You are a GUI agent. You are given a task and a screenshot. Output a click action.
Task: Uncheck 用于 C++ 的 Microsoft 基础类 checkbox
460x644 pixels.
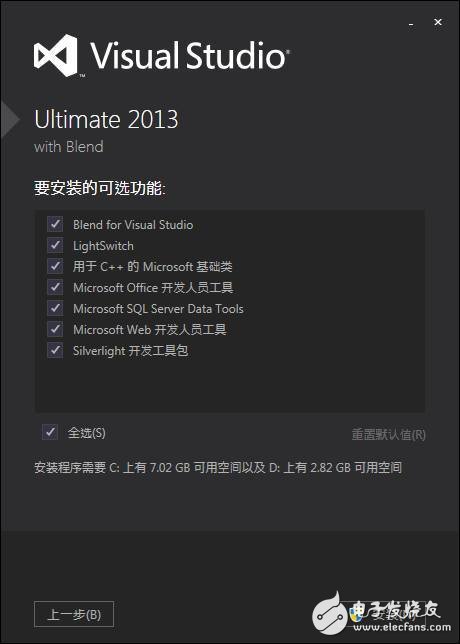click(55, 266)
